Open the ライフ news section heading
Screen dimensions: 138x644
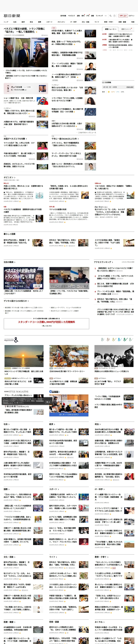click(x=53, y=557)
